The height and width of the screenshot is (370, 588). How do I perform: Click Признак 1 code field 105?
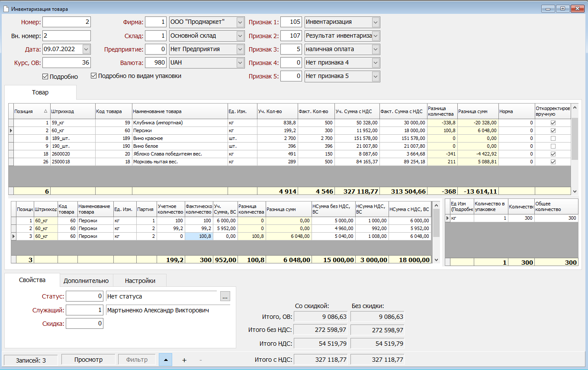[291, 22]
